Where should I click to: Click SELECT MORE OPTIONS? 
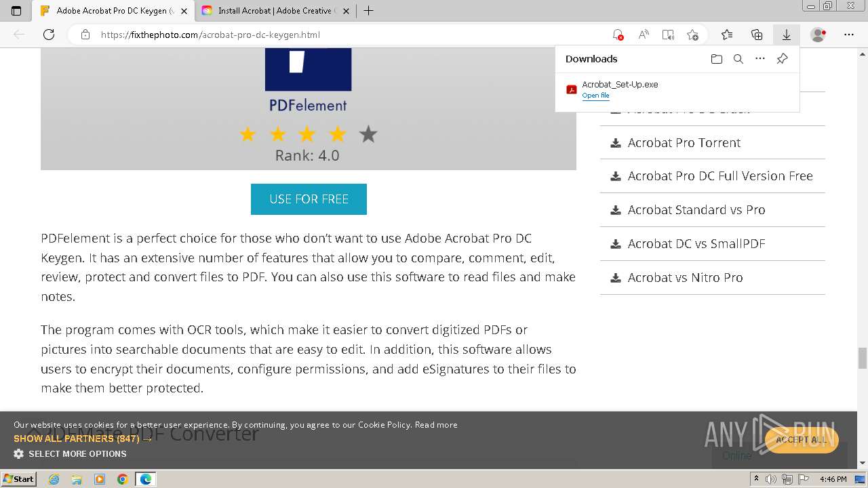[77, 453]
